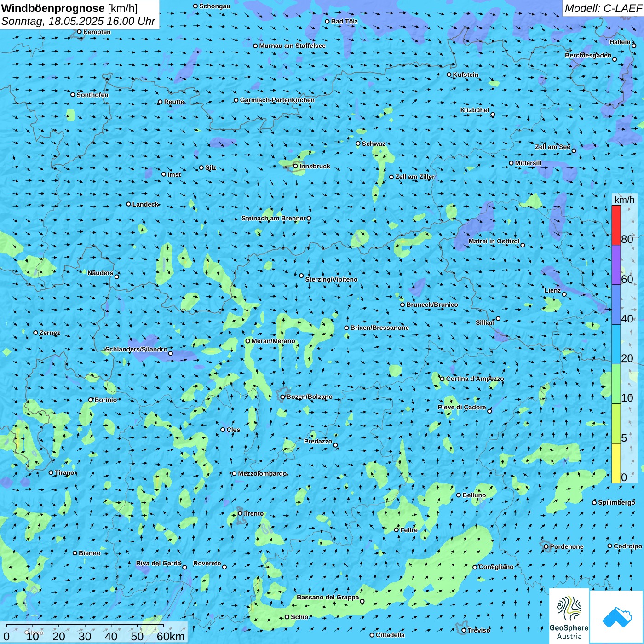Click the Riva del Garda label

point(159,563)
